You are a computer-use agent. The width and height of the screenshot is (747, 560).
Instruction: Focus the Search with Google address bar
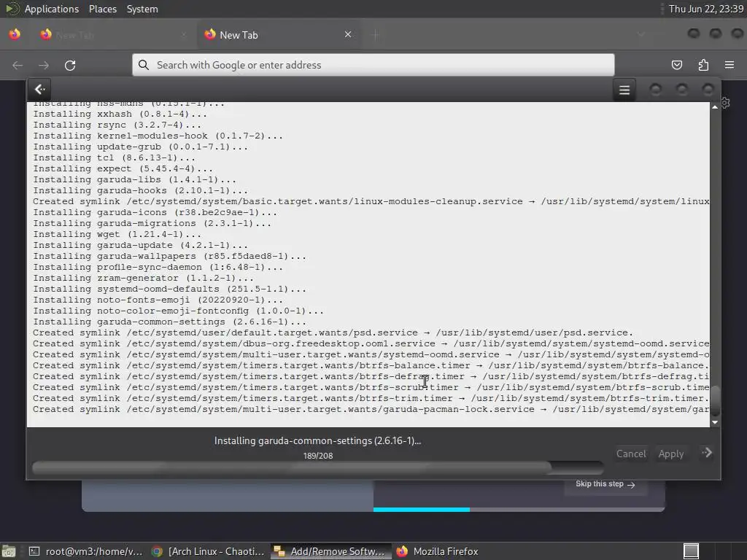[373, 65]
